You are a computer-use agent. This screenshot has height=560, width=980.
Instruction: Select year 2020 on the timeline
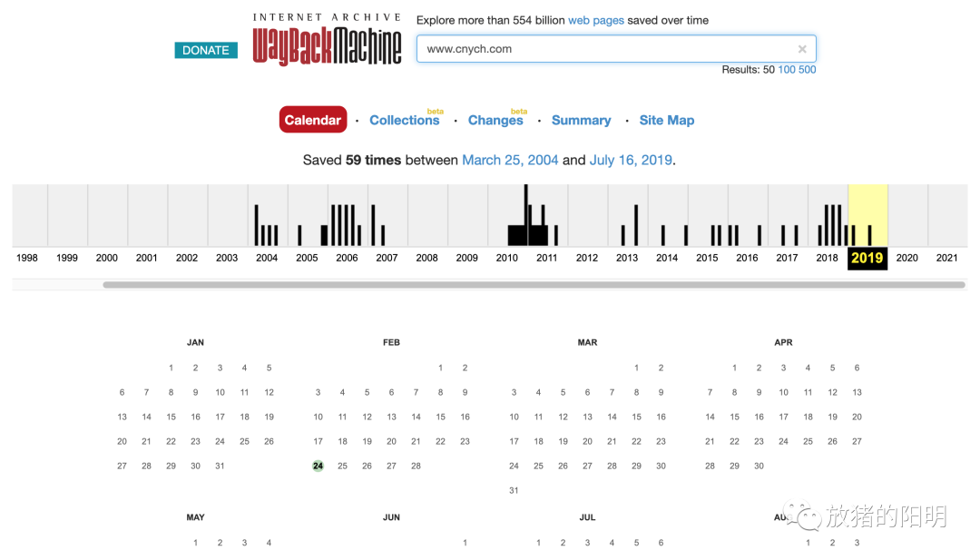coord(906,258)
